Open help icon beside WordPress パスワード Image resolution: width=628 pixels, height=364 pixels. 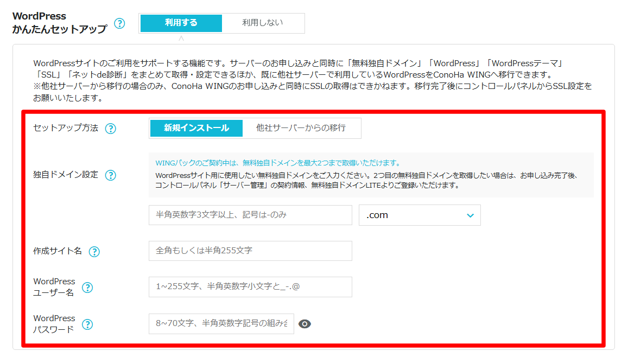click(x=87, y=324)
